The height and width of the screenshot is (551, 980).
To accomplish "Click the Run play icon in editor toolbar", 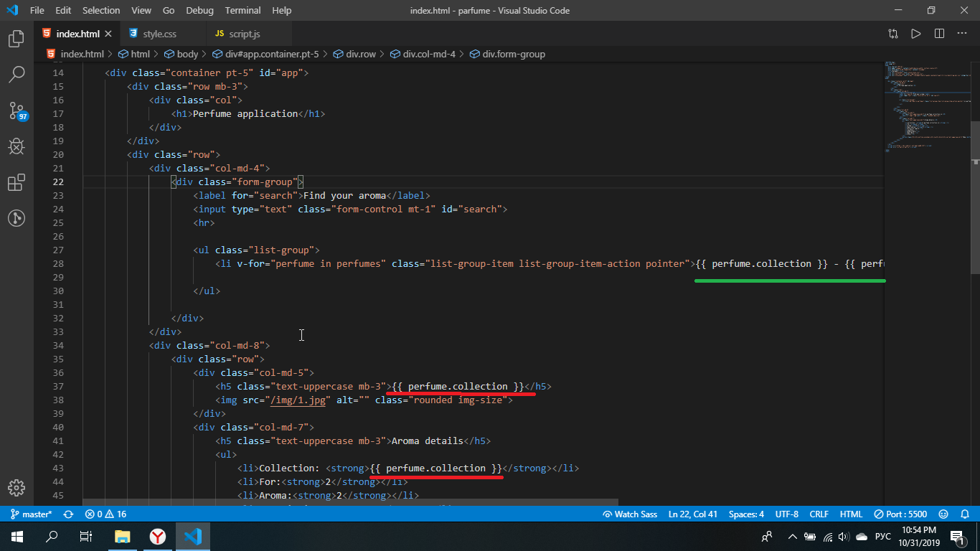I will 916,34.
